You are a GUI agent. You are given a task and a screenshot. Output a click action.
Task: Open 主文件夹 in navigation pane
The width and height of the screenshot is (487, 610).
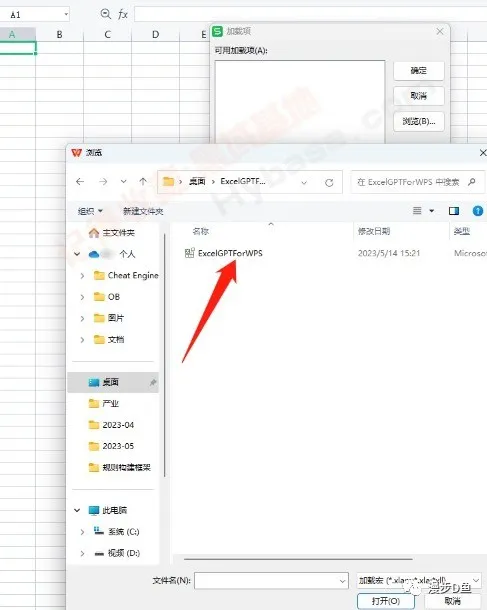pos(112,233)
